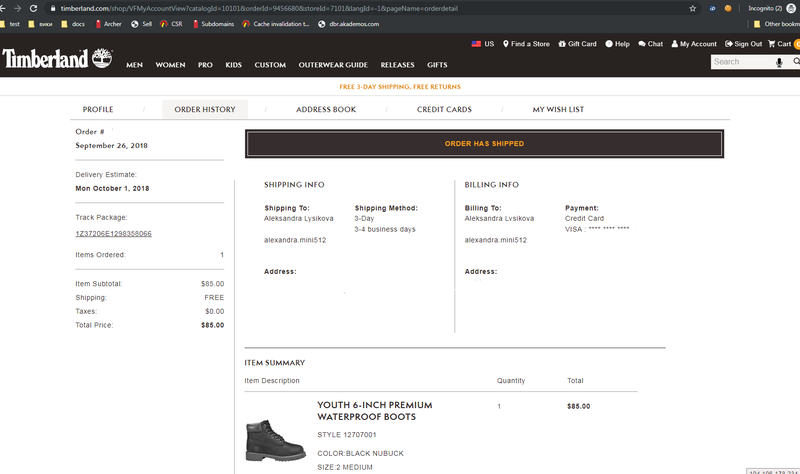Open the shopping Cart

779,44
